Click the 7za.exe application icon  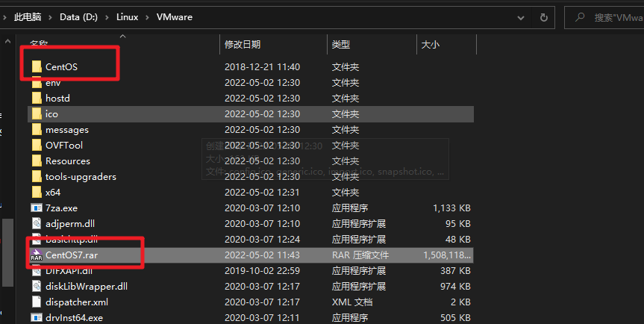click(37, 208)
